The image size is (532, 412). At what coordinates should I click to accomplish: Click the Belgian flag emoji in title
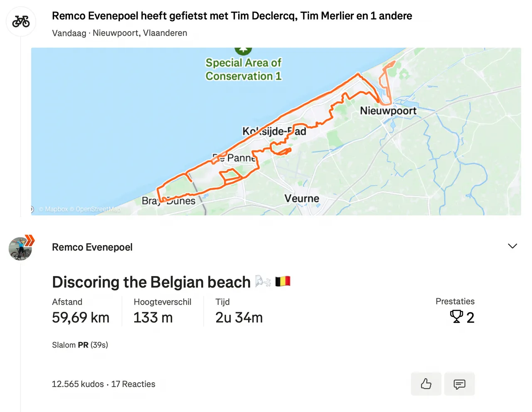283,281
